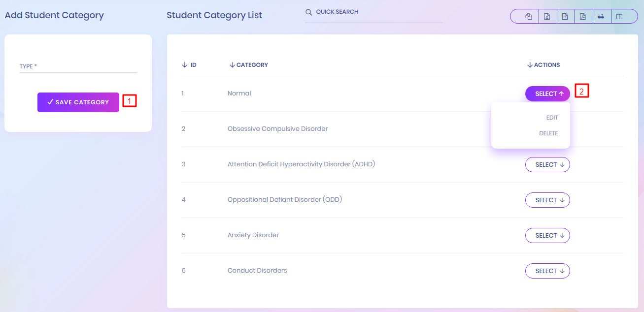Choose Edit from the open menu
Image resolution: width=644 pixels, height=312 pixels.
pos(552,118)
